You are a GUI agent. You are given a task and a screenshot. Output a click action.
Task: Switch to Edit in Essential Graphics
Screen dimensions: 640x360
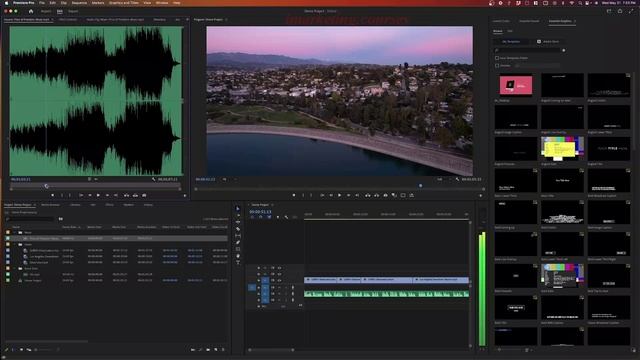510,31
